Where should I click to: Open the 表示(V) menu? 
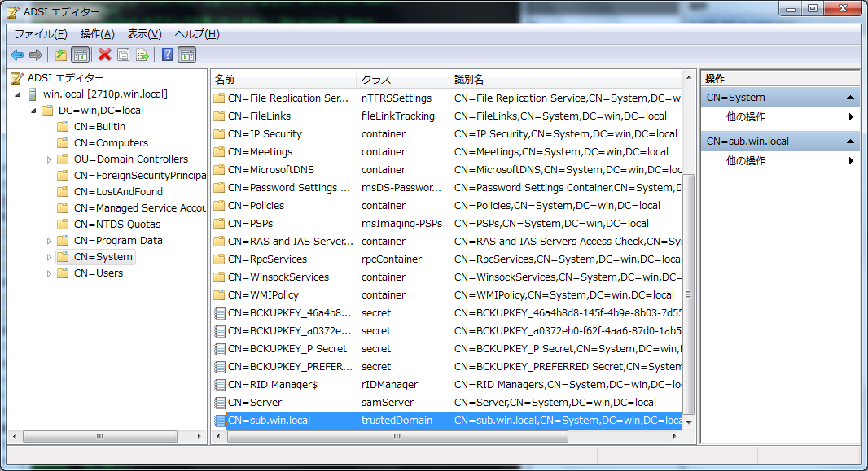(144, 33)
